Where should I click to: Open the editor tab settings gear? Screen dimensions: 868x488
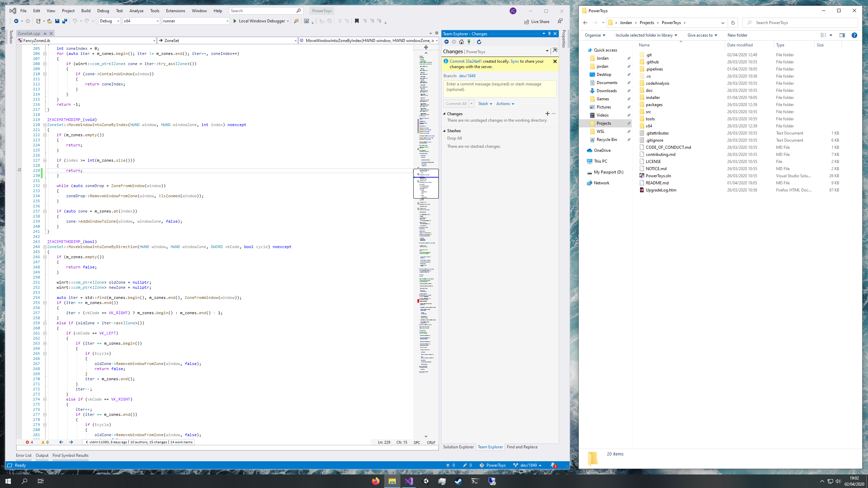coord(437,33)
